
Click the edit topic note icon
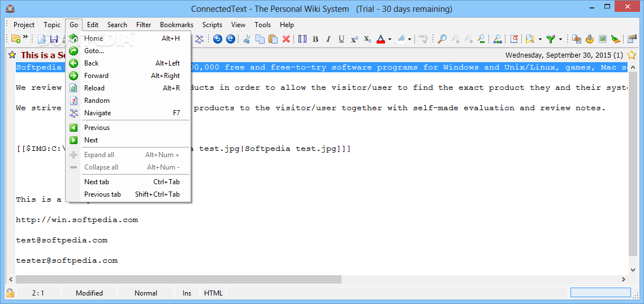[514, 39]
